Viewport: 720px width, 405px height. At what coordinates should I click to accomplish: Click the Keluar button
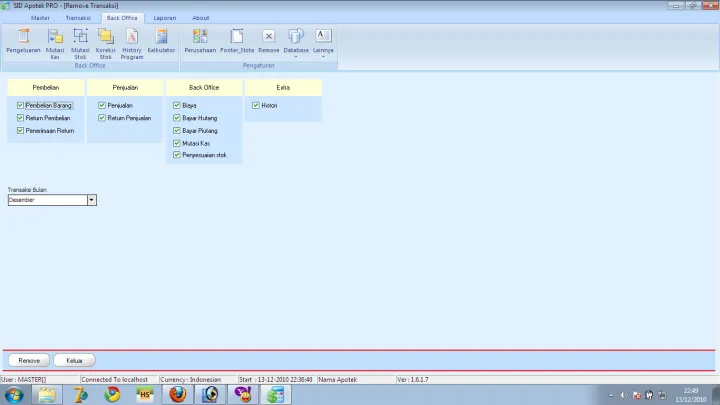coord(74,360)
